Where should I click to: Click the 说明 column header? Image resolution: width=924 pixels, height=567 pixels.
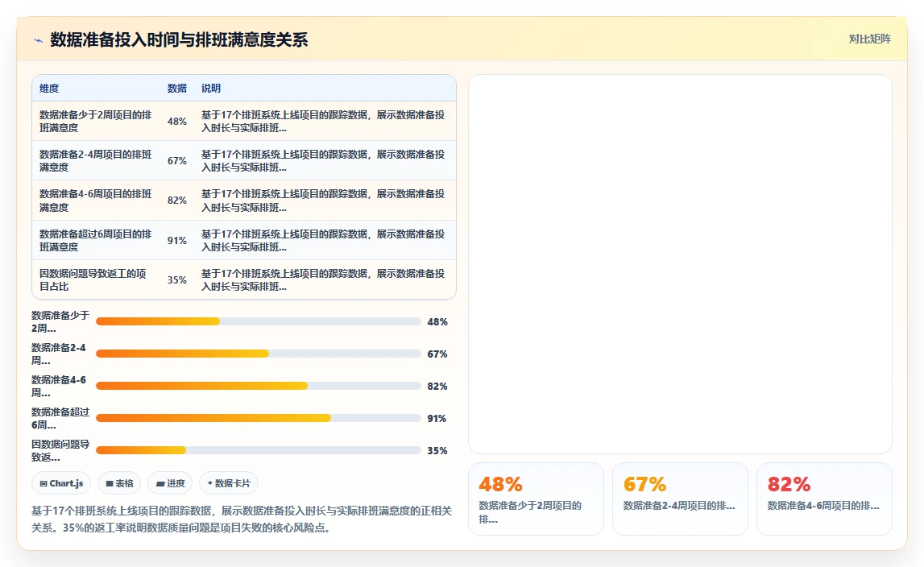click(x=211, y=89)
